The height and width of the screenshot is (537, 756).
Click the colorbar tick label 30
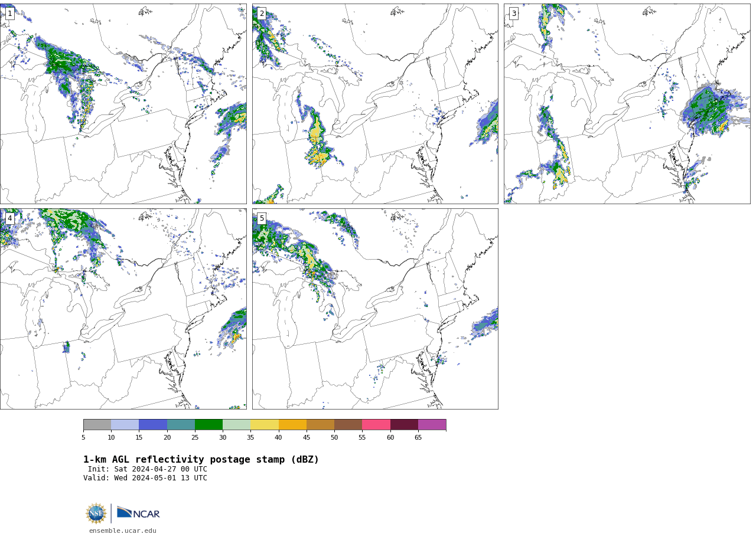click(223, 437)
